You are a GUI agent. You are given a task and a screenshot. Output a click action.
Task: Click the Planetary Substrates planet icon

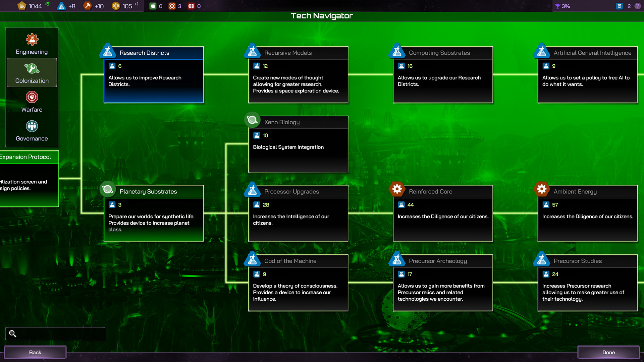pos(108,189)
